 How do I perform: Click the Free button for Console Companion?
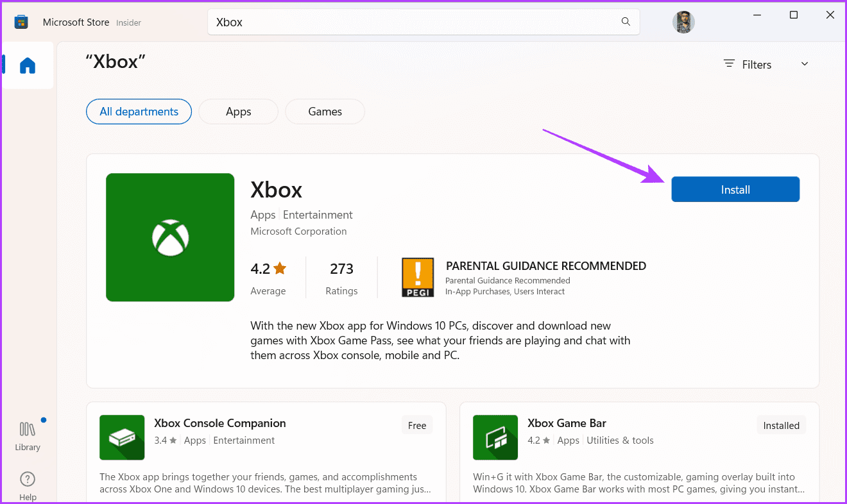tap(417, 426)
